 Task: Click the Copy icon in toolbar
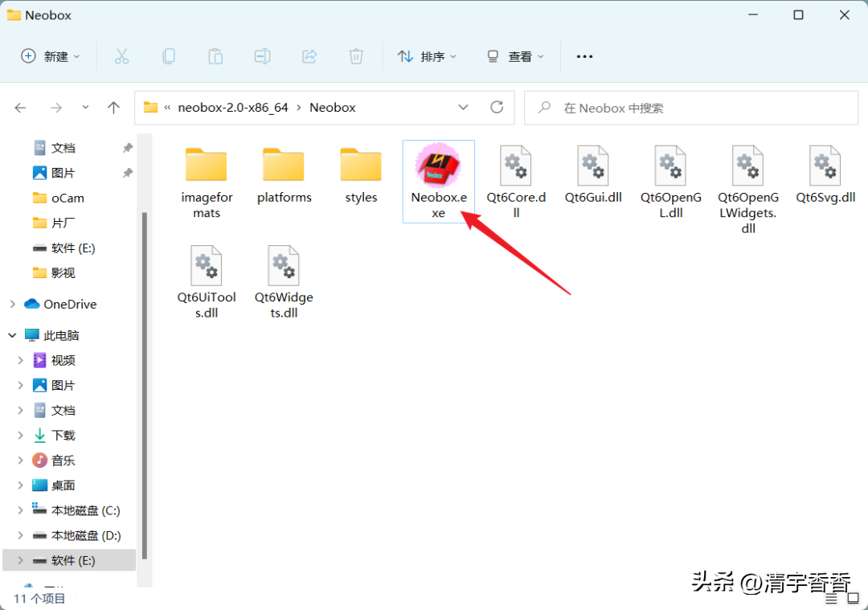[x=169, y=56]
